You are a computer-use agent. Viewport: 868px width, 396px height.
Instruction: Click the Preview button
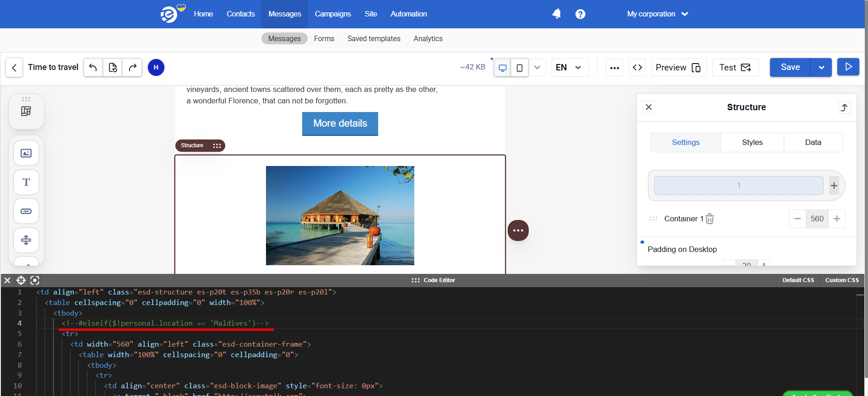tap(678, 68)
